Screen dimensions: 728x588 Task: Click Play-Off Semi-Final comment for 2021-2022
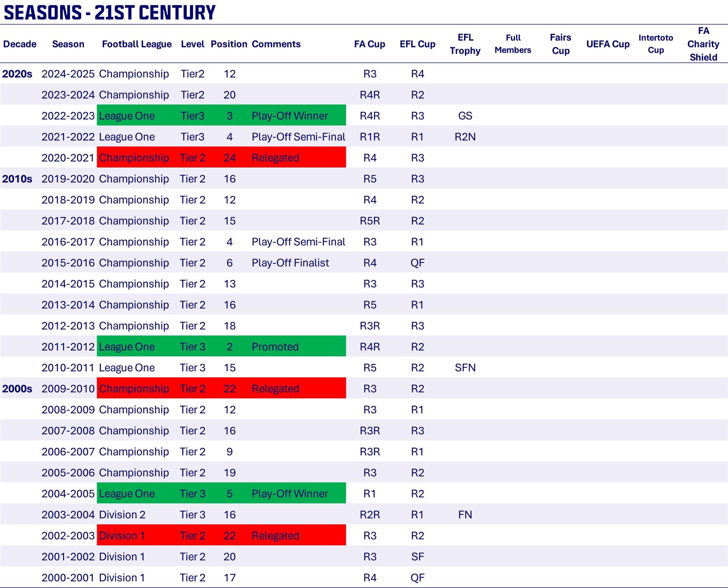pyautogui.click(x=298, y=137)
